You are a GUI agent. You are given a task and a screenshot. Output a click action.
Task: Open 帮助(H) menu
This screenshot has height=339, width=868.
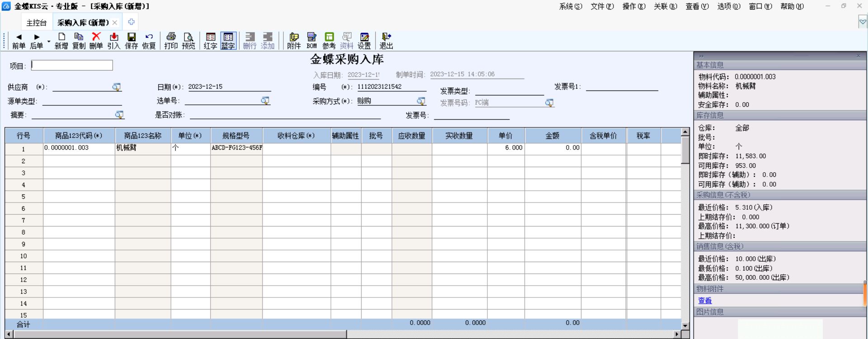click(792, 6)
